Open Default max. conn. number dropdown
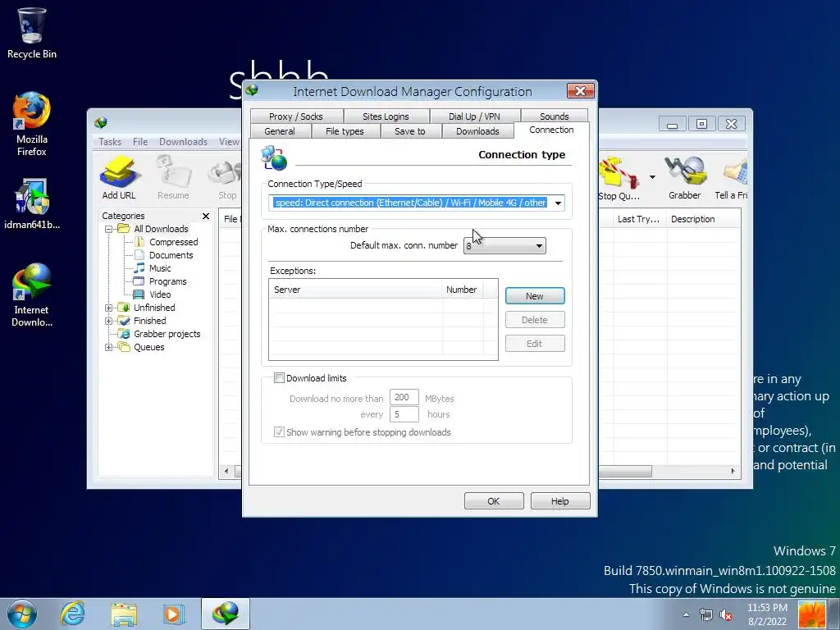Image resolution: width=840 pixels, height=630 pixels. [x=539, y=246]
